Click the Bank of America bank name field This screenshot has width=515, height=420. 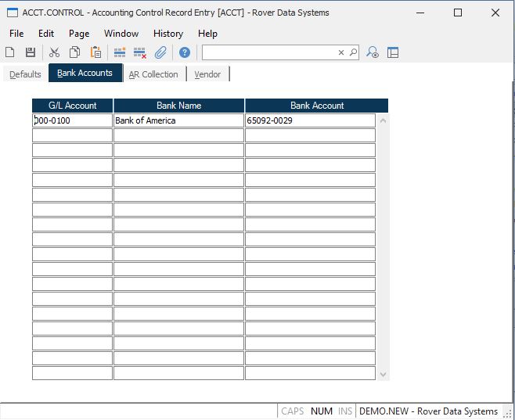(178, 120)
